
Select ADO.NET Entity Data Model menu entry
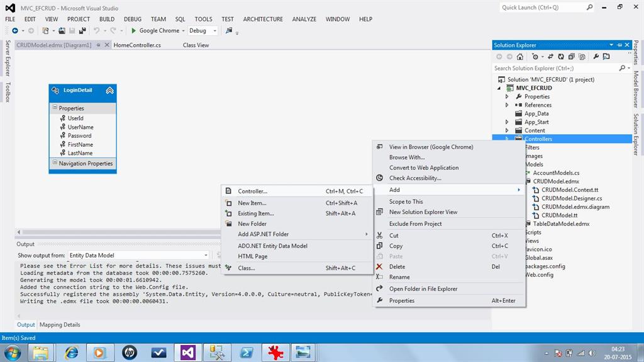point(272,246)
